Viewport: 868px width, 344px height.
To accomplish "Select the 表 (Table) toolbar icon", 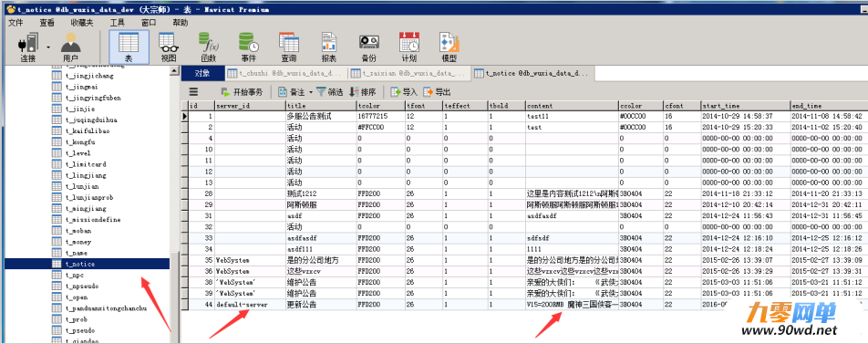I will (x=129, y=47).
